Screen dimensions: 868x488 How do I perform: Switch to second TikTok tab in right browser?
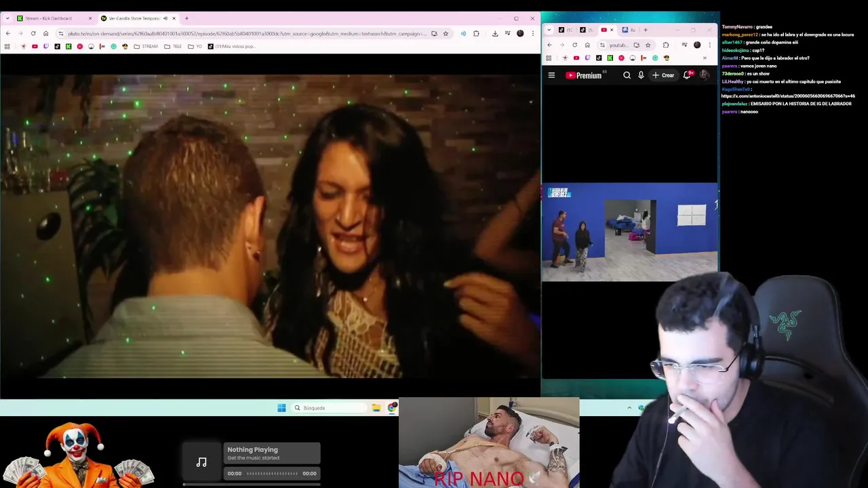tap(588, 30)
